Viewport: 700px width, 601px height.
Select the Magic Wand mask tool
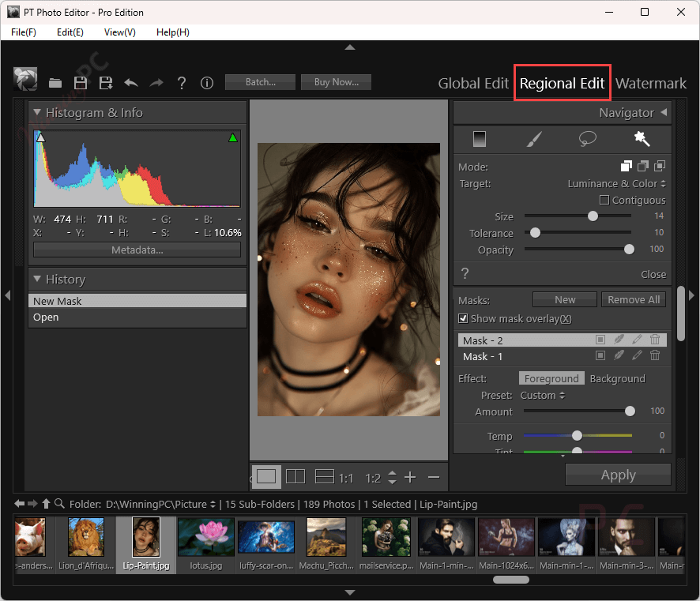pos(642,139)
